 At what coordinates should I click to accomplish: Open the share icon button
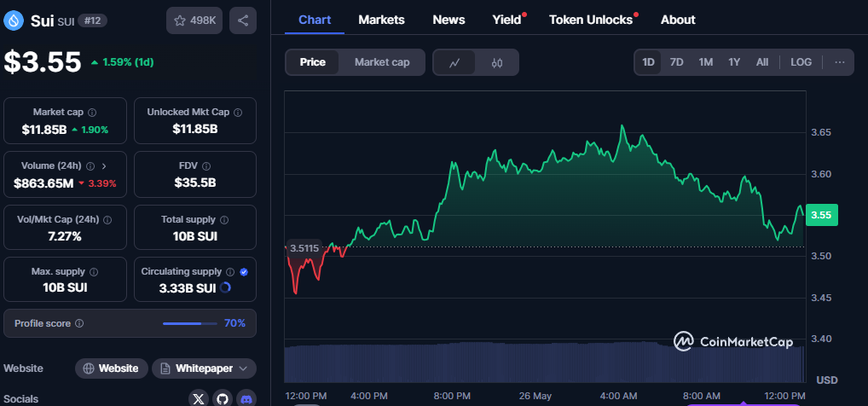pyautogui.click(x=242, y=20)
